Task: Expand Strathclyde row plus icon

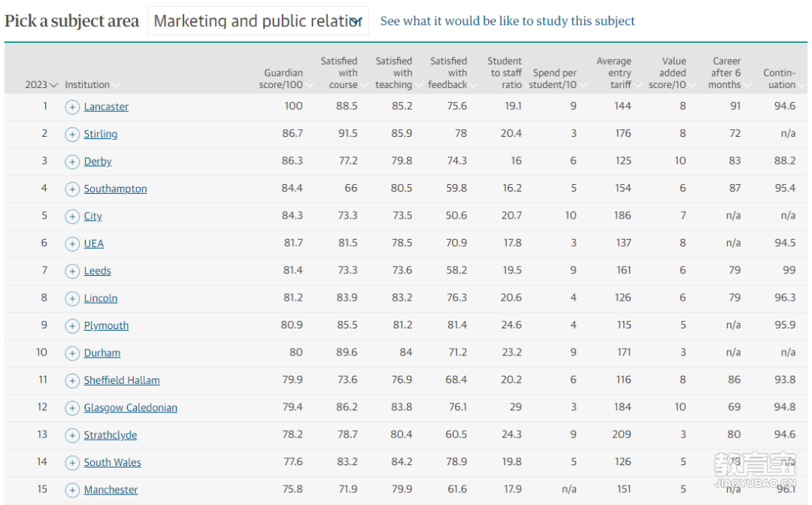Action: pos(72,436)
